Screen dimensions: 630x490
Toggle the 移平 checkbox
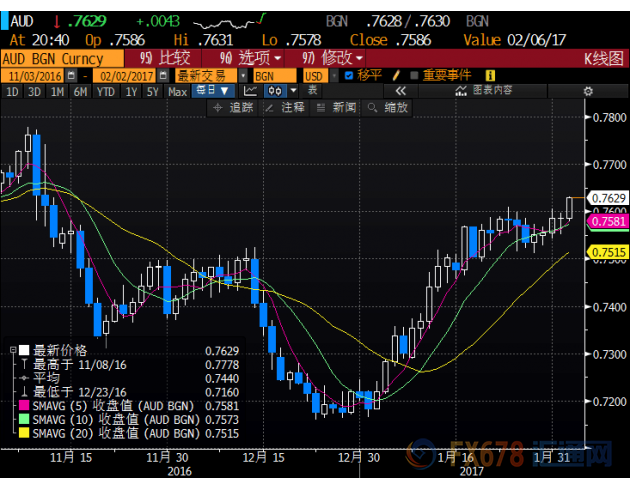(x=348, y=75)
